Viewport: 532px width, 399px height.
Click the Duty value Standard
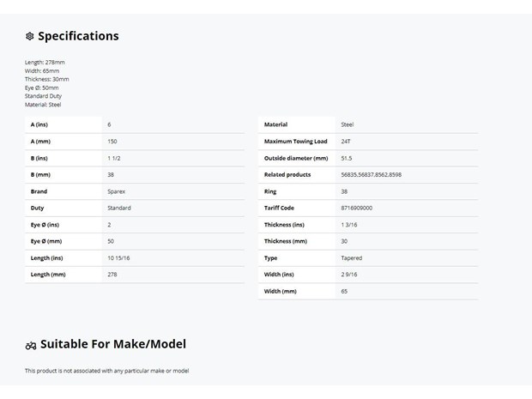pos(119,208)
